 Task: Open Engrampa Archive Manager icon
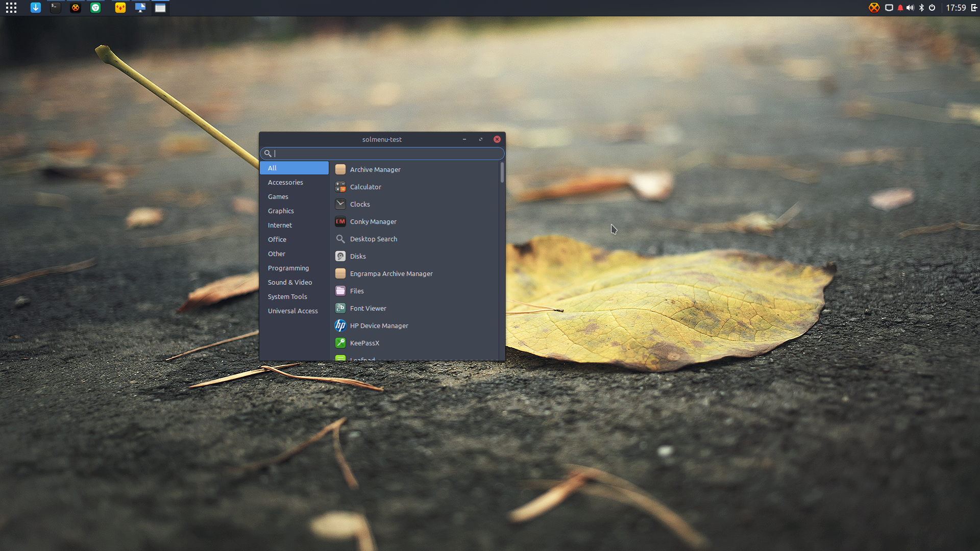(x=340, y=273)
